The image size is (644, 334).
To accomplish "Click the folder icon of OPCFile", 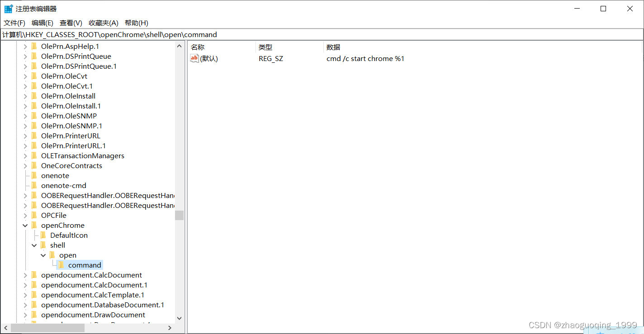I will [x=34, y=215].
